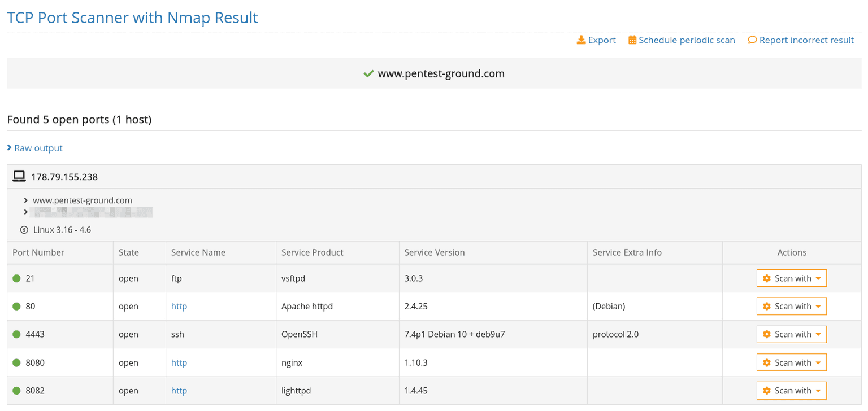Click the laptop icon next to IP 178.79.155.238
Screen dimensions: 868x411
pos(19,176)
